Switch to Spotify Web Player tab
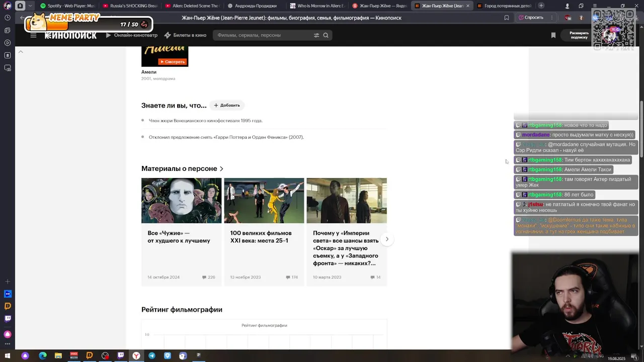The image size is (644, 362). tap(67, 6)
